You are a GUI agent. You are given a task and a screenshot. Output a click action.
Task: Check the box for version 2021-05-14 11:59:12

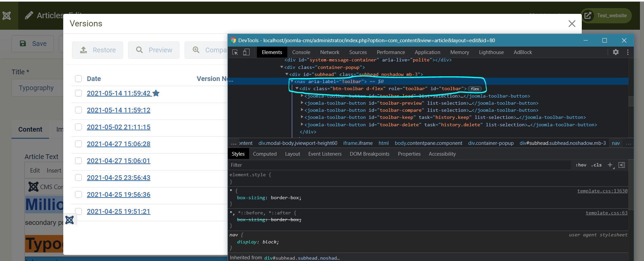[78, 110]
